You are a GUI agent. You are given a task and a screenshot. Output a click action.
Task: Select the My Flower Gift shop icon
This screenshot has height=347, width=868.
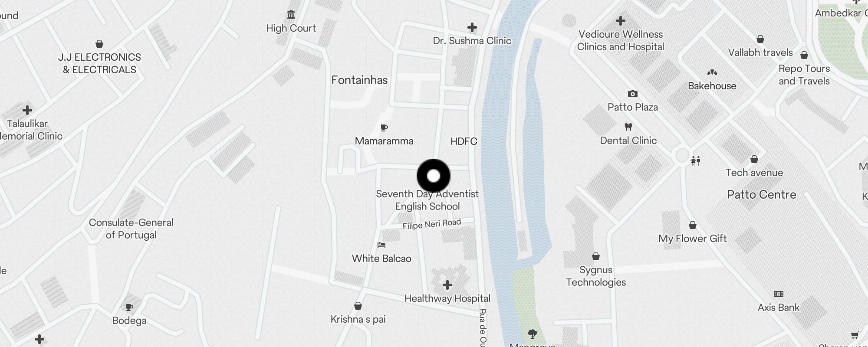[693, 225]
